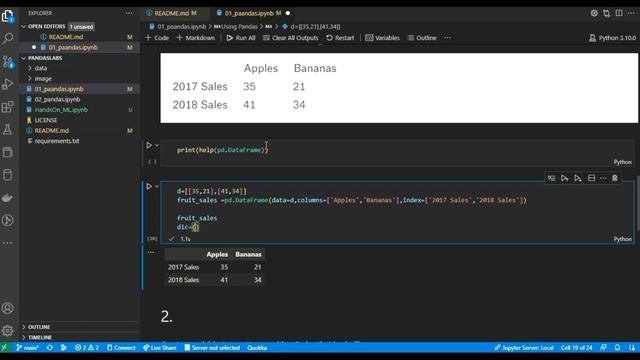Image resolution: width=640 pixels, height=360 pixels.
Task: Open HandsOn_ML.ipynb in Explorer
Action: tap(61, 110)
